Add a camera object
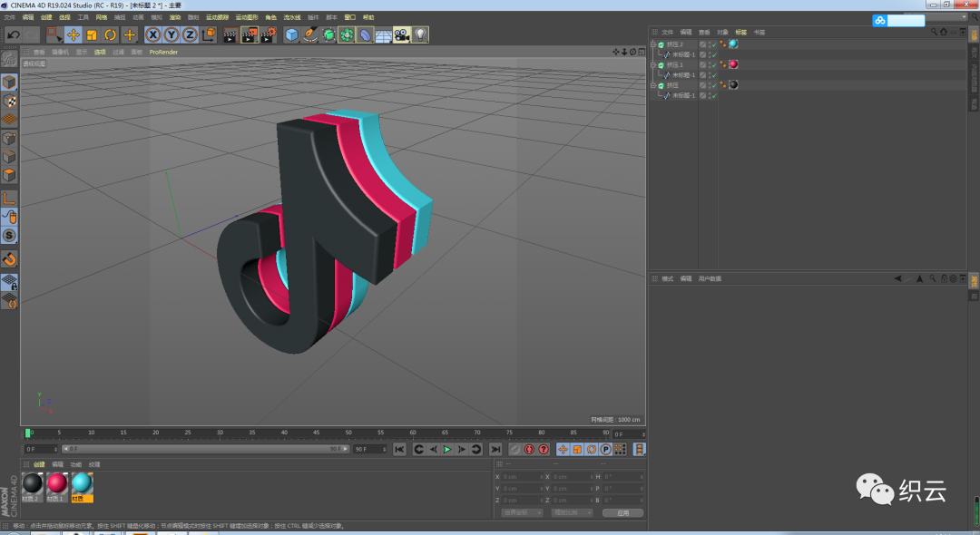This screenshot has width=980, height=535. tap(402, 35)
